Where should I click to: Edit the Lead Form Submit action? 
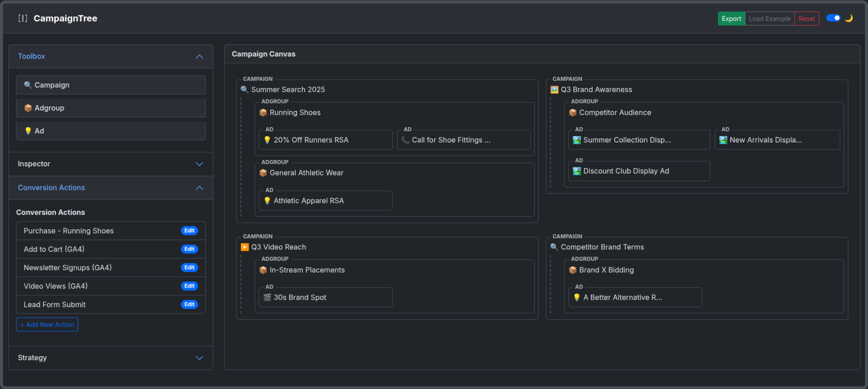(189, 305)
